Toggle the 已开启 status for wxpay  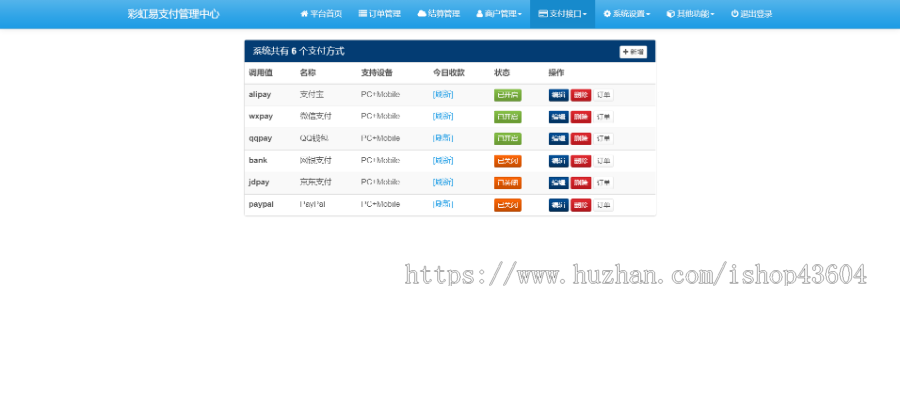tap(507, 117)
